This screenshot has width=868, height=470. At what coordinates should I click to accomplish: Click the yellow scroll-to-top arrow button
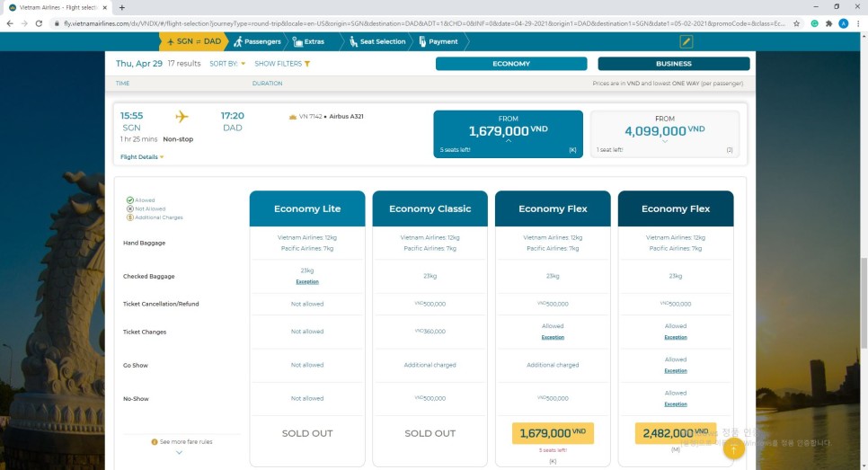pyautogui.click(x=733, y=449)
